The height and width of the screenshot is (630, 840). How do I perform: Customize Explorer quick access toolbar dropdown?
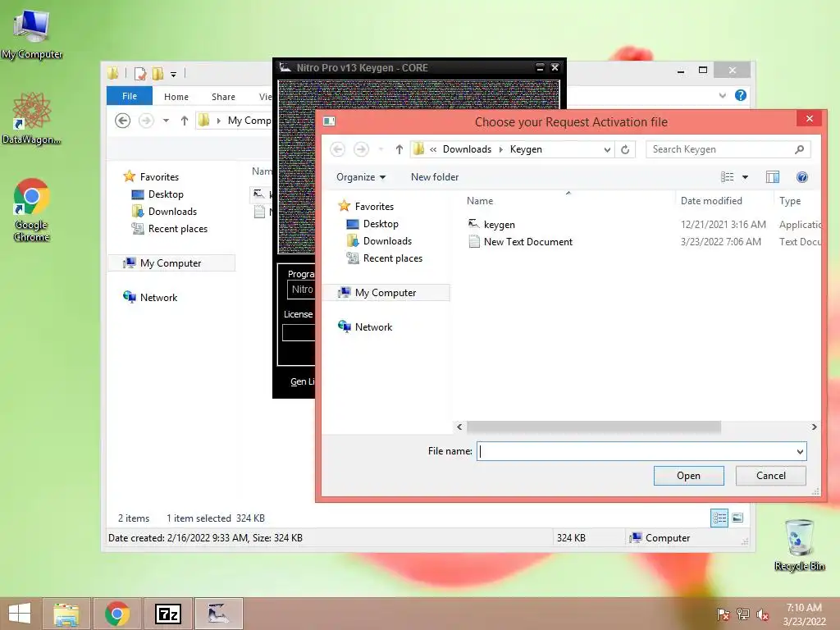coord(174,74)
